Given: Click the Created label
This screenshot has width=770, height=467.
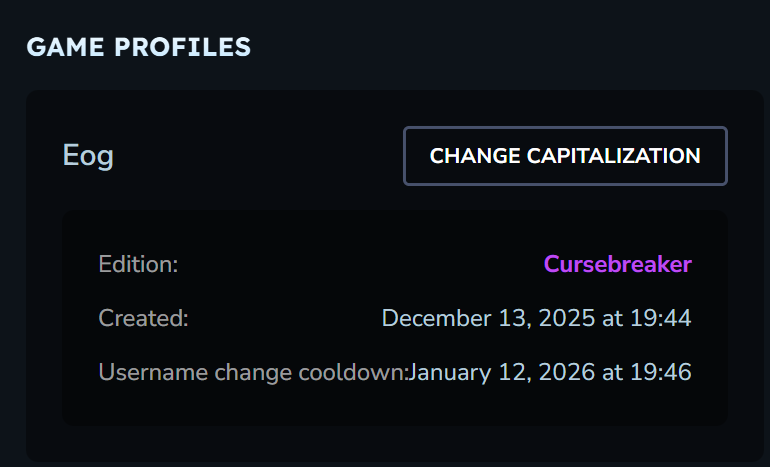Looking at the screenshot, I should 143,318.
